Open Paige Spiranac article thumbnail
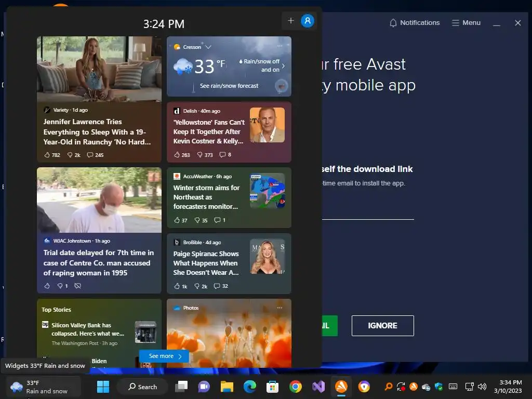Viewport: 532px width, 399px height. [x=268, y=256]
